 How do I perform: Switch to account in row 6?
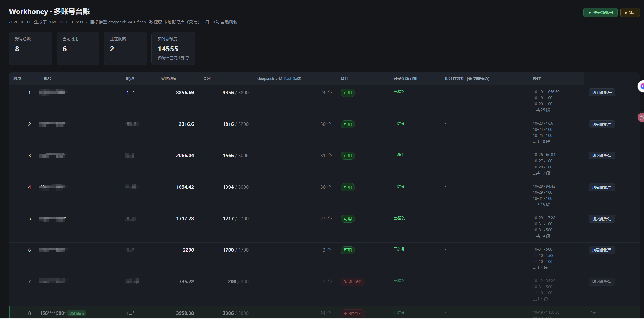pos(602,250)
